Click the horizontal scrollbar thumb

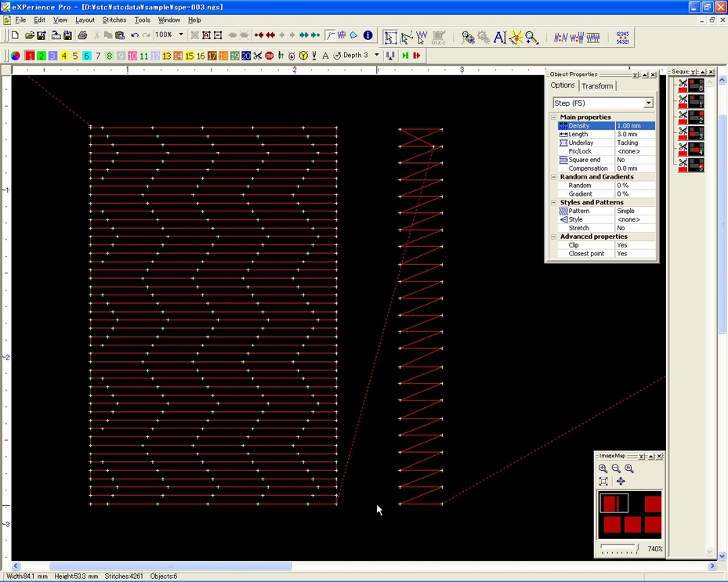(x=170, y=566)
